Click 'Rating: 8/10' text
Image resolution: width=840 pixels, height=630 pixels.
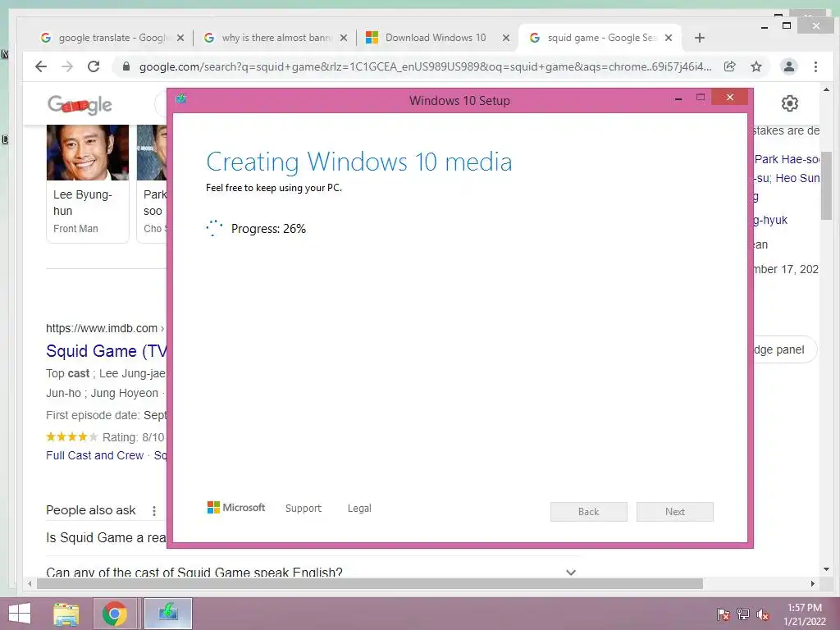[x=134, y=437]
